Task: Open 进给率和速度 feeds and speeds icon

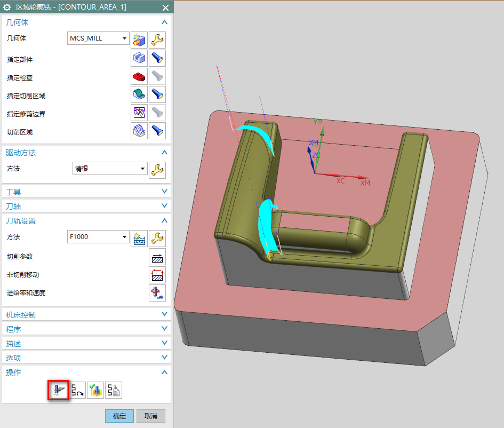Action: [x=157, y=293]
